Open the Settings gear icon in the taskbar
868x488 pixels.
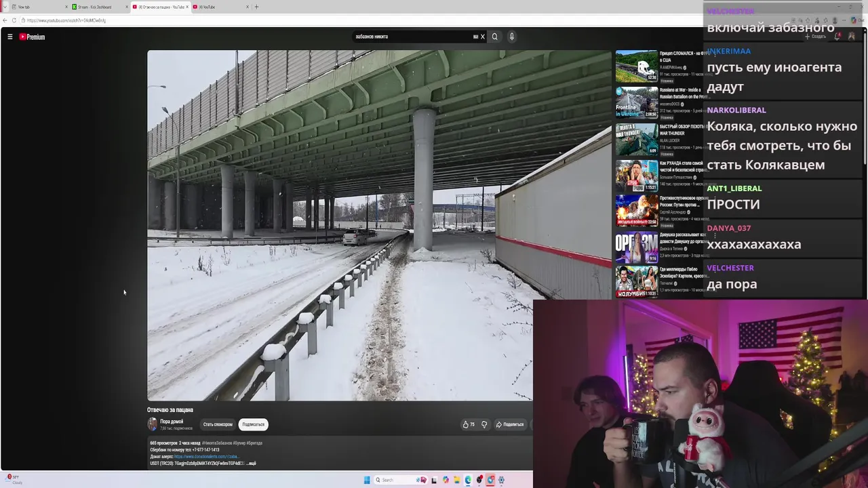(501, 480)
